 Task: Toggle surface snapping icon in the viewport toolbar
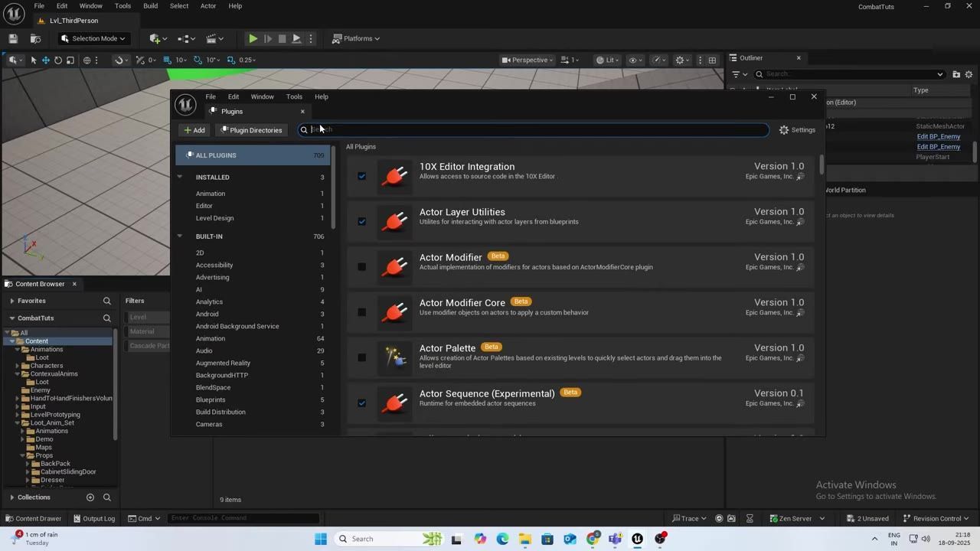[119, 60]
